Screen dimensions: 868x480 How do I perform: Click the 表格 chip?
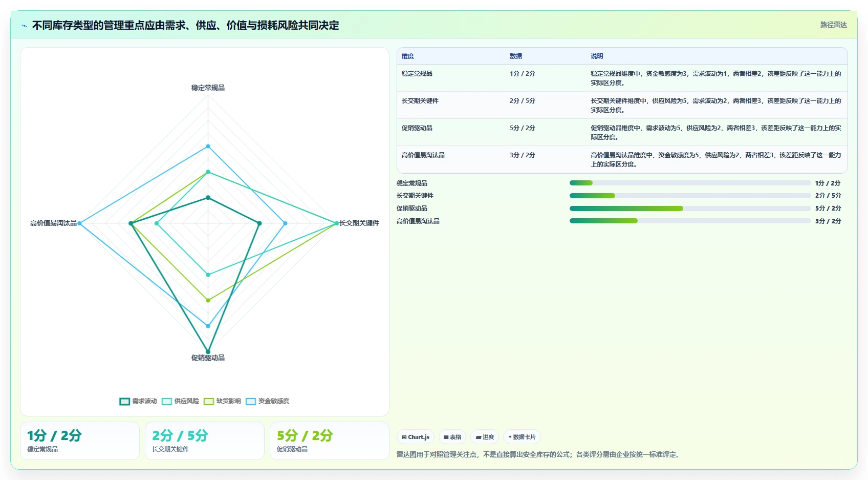tap(452, 437)
